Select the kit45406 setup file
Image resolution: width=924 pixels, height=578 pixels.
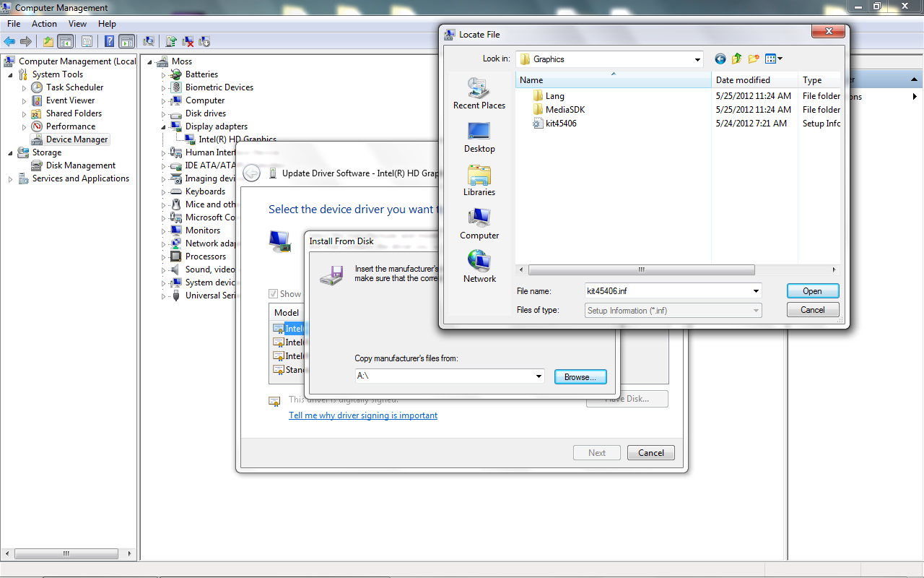coord(560,124)
